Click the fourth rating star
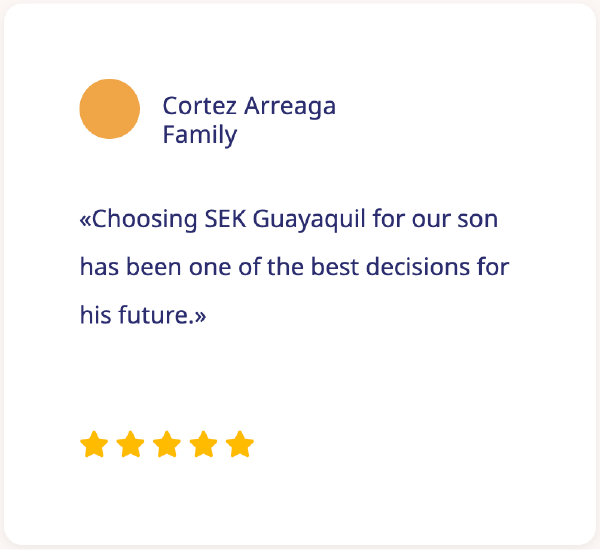Image resolution: width=600 pixels, height=551 pixels. click(203, 445)
